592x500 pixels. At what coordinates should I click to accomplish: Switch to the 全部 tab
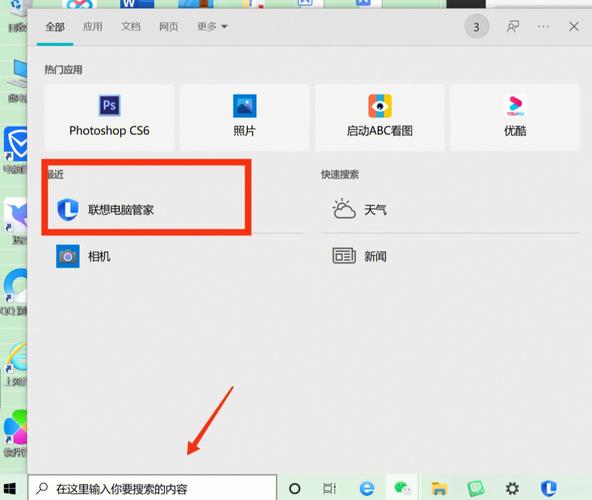55,27
